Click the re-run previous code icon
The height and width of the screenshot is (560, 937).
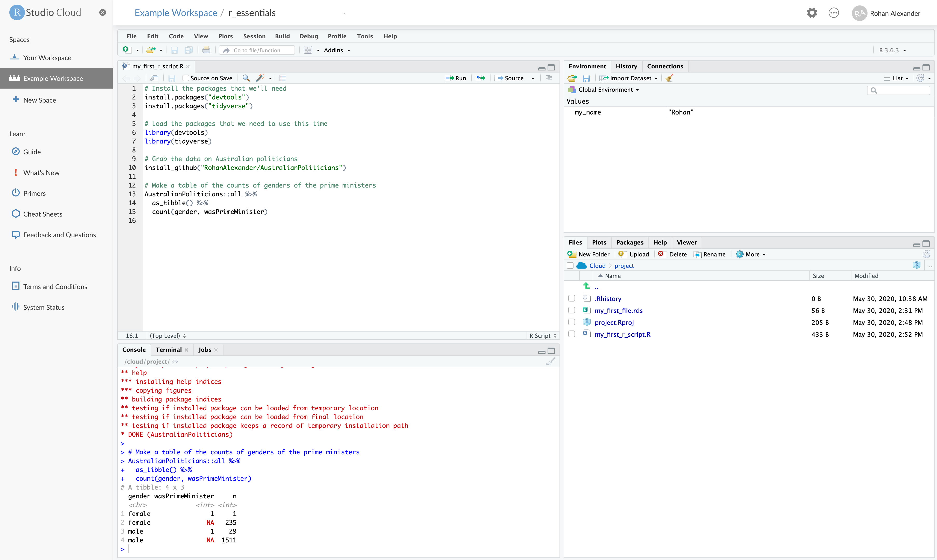tap(480, 78)
